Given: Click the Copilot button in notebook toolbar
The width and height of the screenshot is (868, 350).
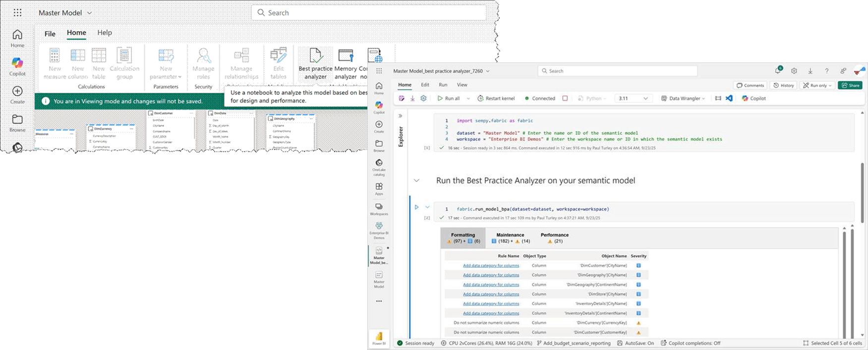Looking at the screenshot, I should (x=754, y=98).
